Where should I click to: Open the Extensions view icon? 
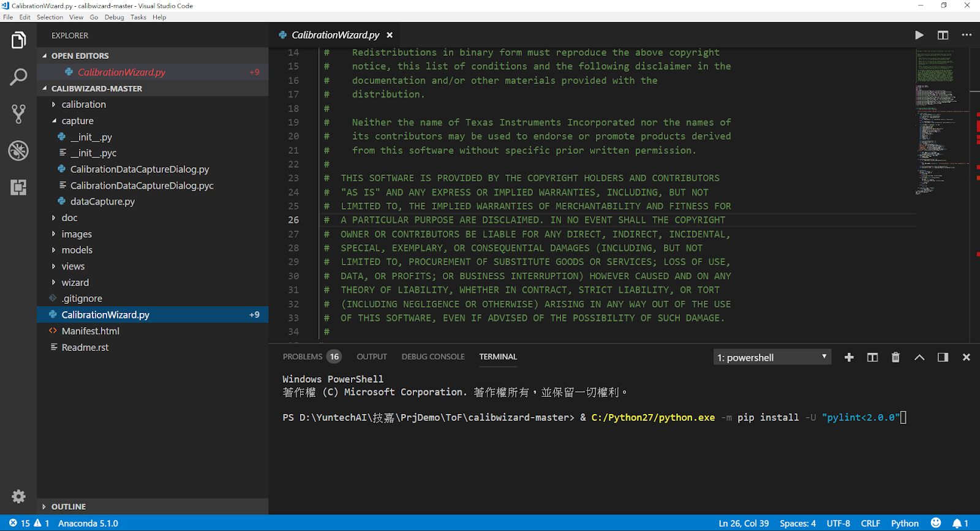(x=18, y=187)
